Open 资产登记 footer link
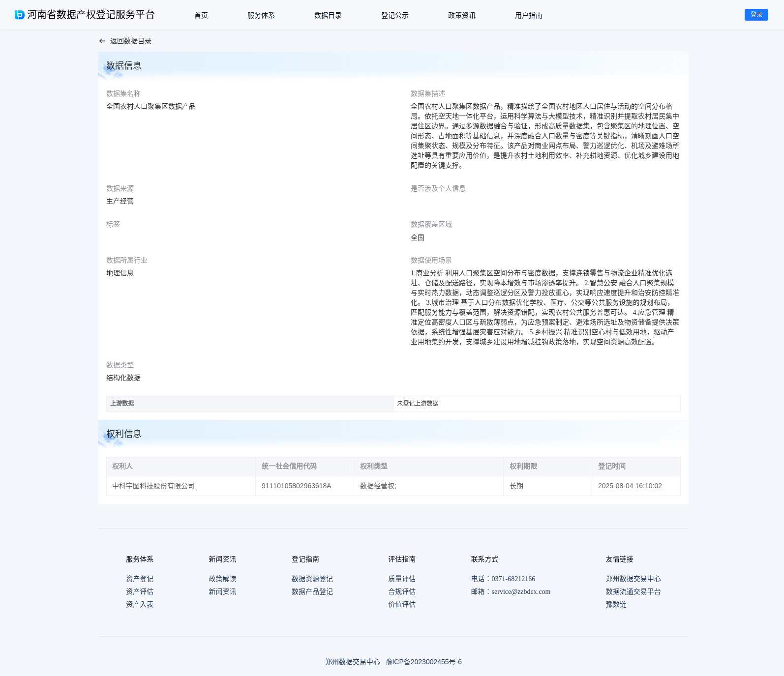The width and height of the screenshot is (784, 676). pos(140,579)
